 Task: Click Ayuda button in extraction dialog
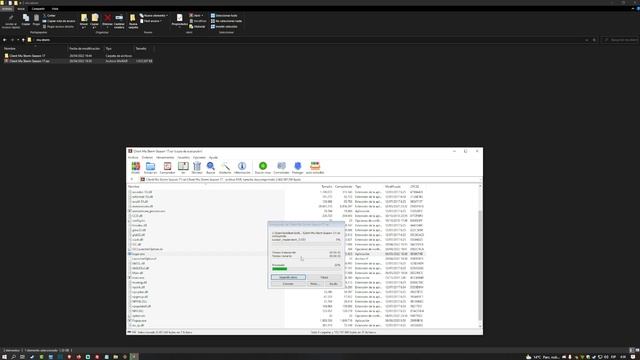point(333,284)
